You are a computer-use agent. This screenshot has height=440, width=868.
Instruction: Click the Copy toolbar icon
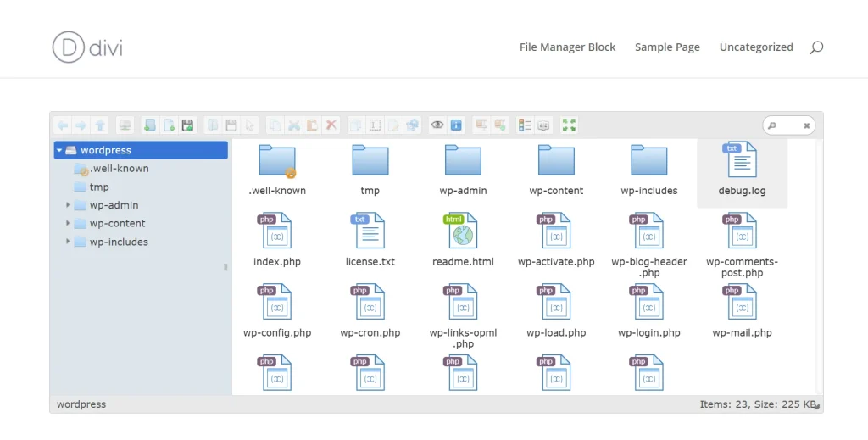coord(275,125)
